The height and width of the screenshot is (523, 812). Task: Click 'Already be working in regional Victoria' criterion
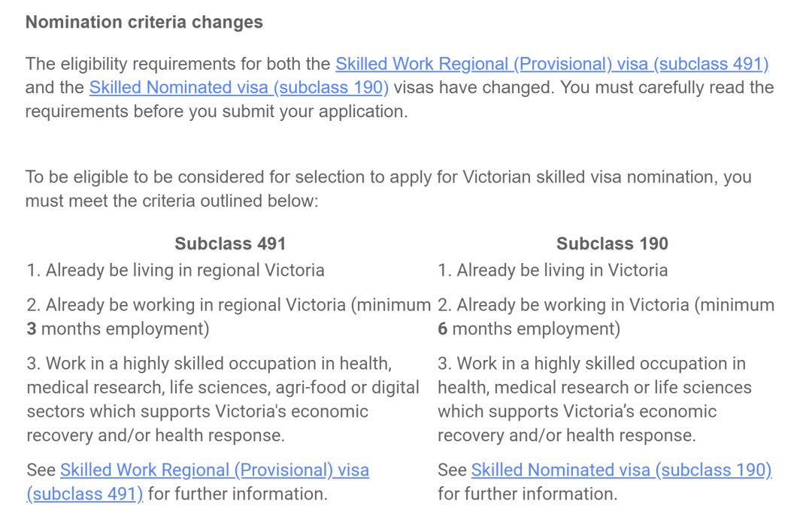pyautogui.click(x=229, y=317)
